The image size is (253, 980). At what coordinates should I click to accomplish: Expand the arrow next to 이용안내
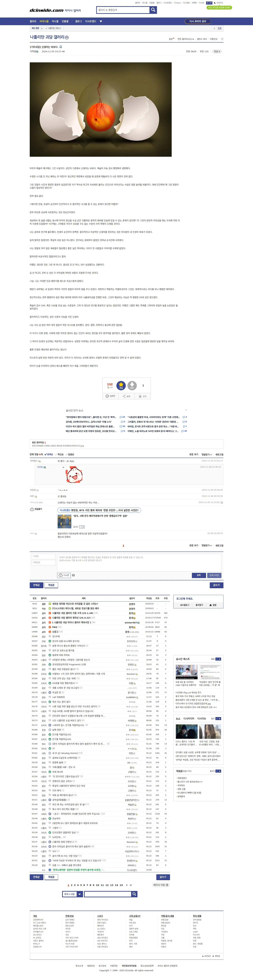click(x=222, y=39)
